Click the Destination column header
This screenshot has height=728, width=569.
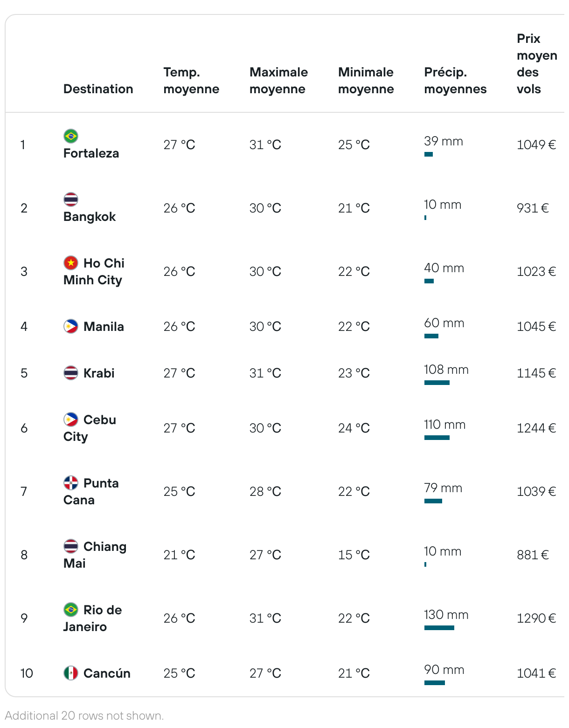pyautogui.click(x=98, y=89)
